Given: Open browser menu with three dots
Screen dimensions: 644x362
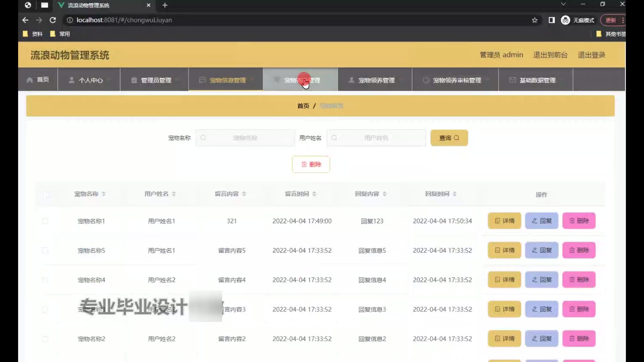Looking at the screenshot, I should tap(623, 20).
